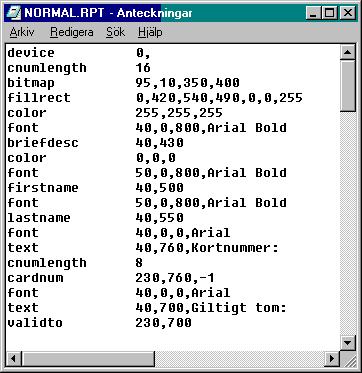The width and height of the screenshot is (362, 373).
Task: Click the value '230,760,-1'
Action: coord(175,278)
